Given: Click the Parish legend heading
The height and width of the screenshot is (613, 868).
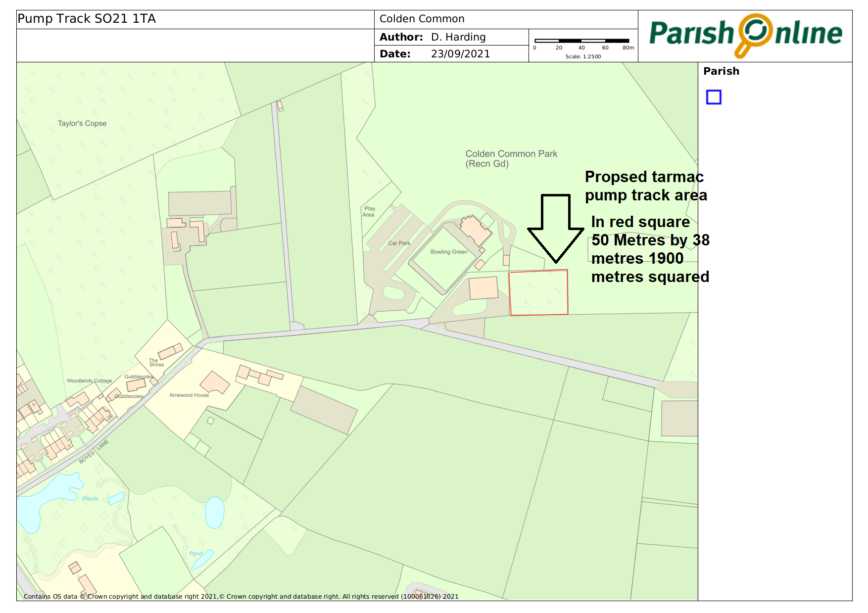Looking at the screenshot, I should [x=721, y=71].
